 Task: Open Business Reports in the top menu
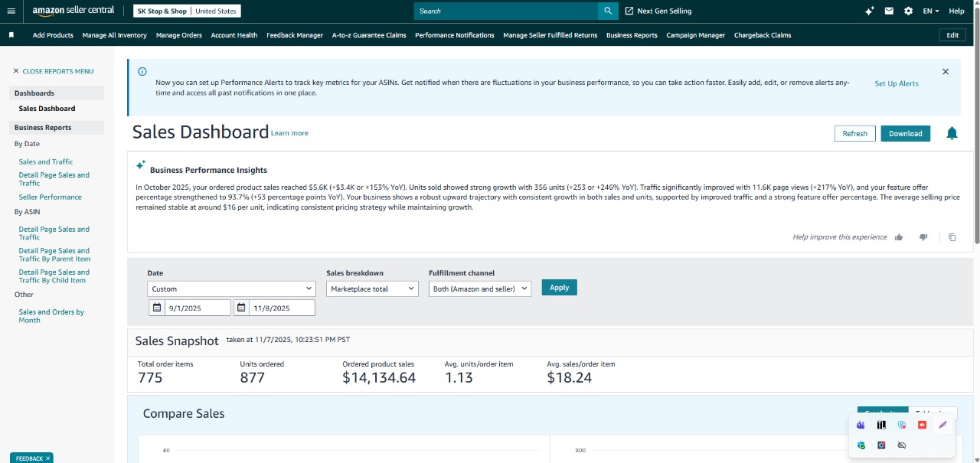point(632,35)
